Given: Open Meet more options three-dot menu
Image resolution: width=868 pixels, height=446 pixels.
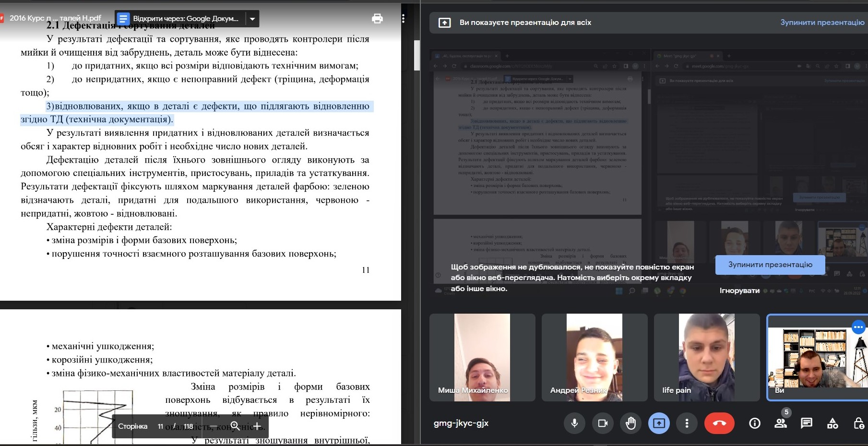Looking at the screenshot, I should [687, 423].
